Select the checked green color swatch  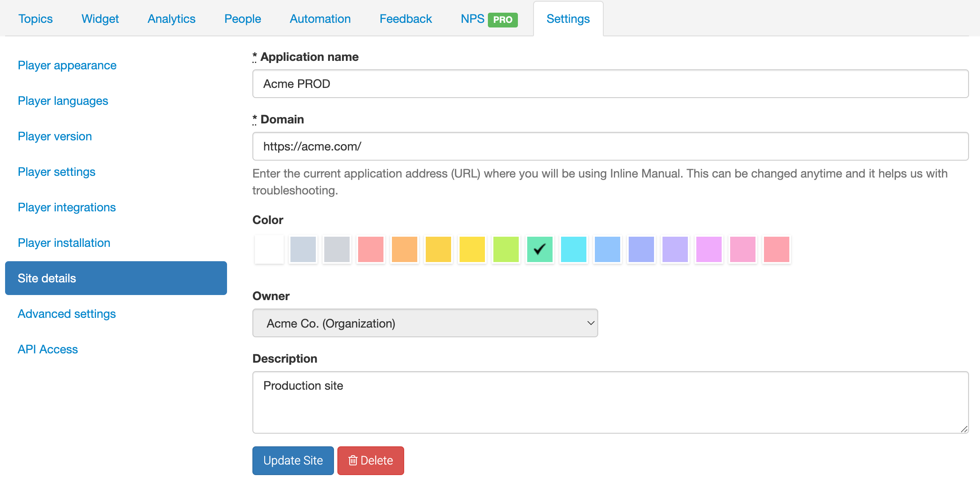tap(539, 249)
